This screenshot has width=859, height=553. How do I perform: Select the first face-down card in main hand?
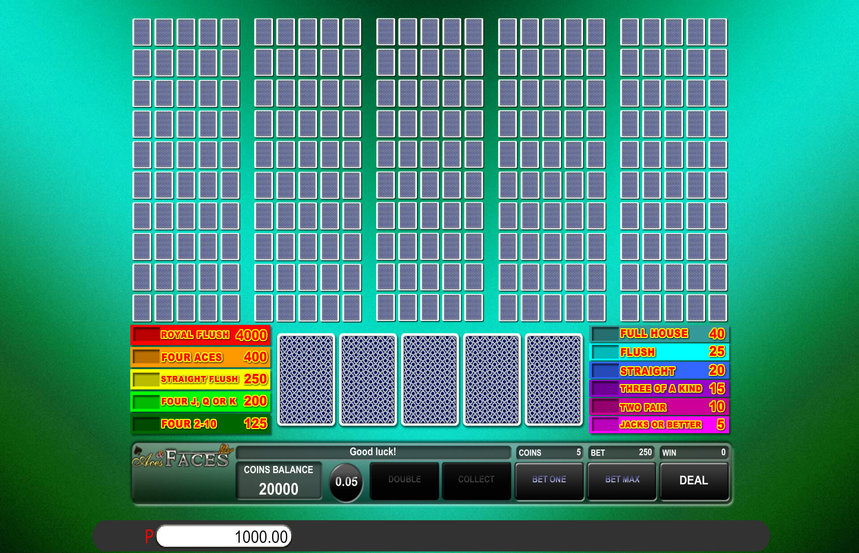[x=306, y=380]
